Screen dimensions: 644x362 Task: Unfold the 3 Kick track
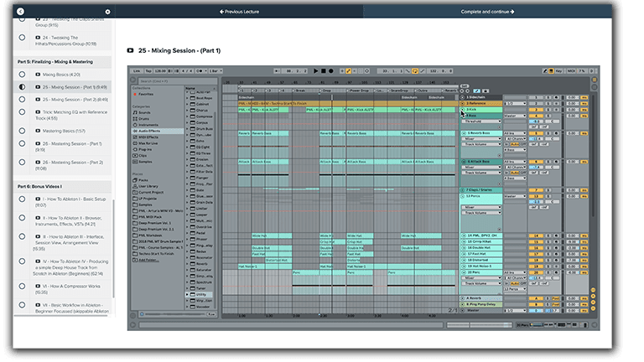(463, 110)
